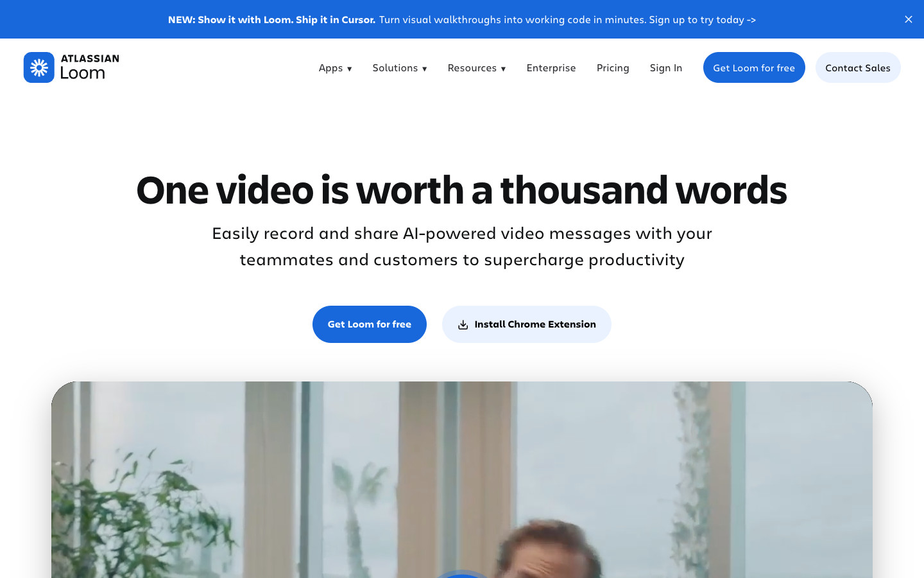Open the Apps dropdown menu
This screenshot has width=924, height=578.
(335, 68)
